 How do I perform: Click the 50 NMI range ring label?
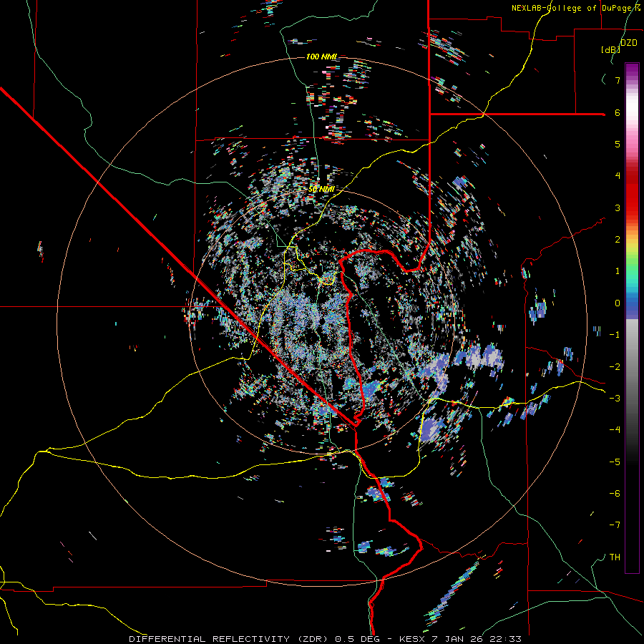tap(321, 189)
